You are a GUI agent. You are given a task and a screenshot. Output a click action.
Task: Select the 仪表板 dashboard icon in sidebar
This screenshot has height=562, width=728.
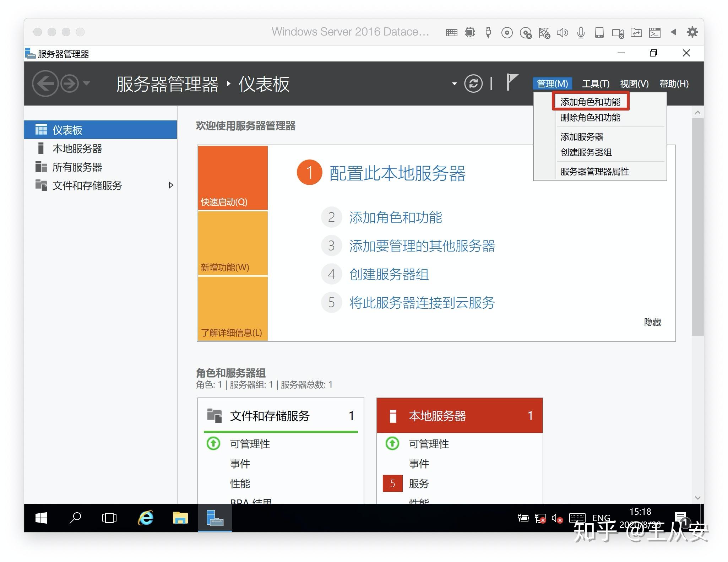[42, 129]
